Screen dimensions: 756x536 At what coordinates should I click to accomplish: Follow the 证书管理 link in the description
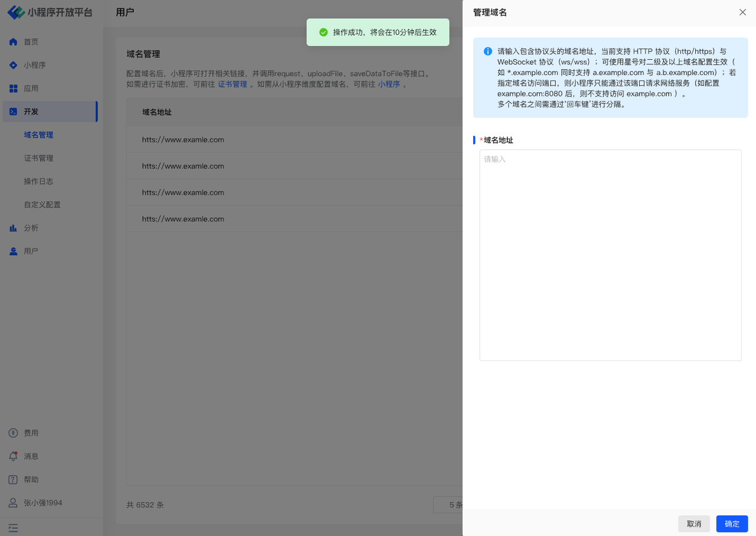(x=232, y=85)
